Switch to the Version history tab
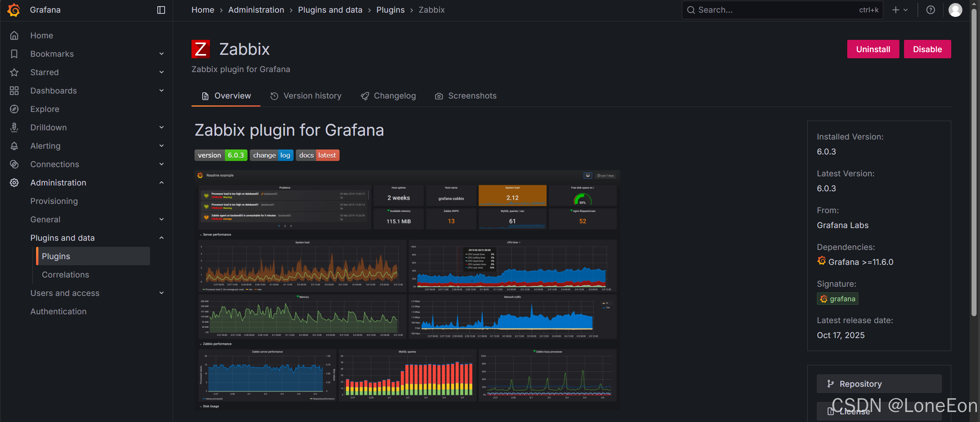 pos(306,96)
